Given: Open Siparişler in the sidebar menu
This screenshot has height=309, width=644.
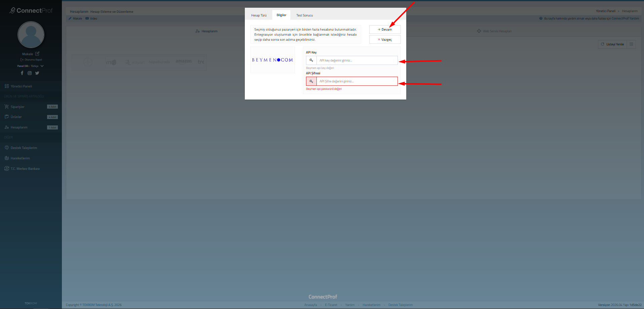Looking at the screenshot, I should (x=17, y=107).
